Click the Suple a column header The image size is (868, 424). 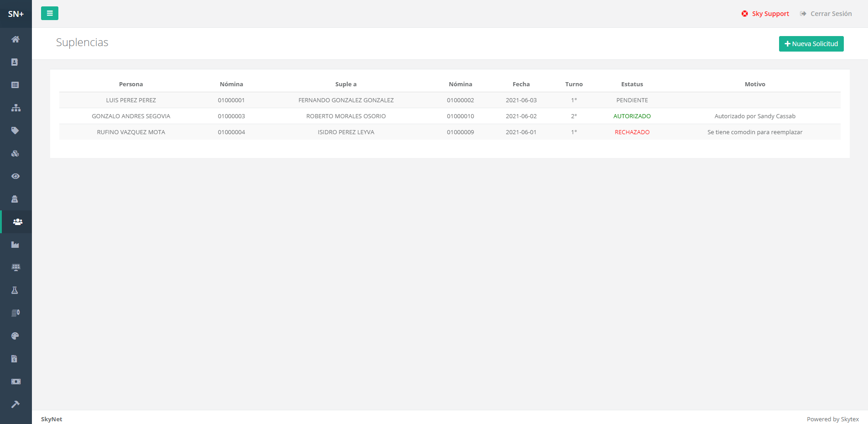tap(346, 84)
